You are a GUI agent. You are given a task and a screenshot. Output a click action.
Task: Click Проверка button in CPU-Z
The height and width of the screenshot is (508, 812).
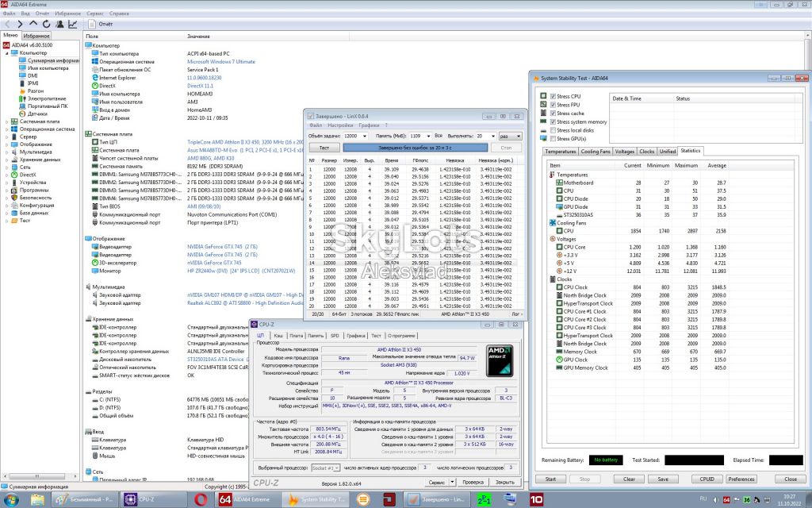pyautogui.click(x=473, y=482)
